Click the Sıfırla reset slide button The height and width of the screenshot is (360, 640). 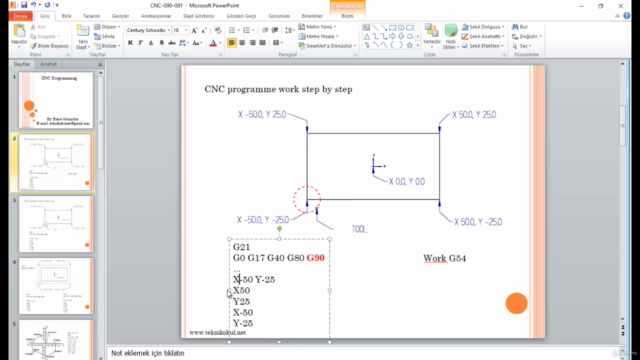click(104, 36)
